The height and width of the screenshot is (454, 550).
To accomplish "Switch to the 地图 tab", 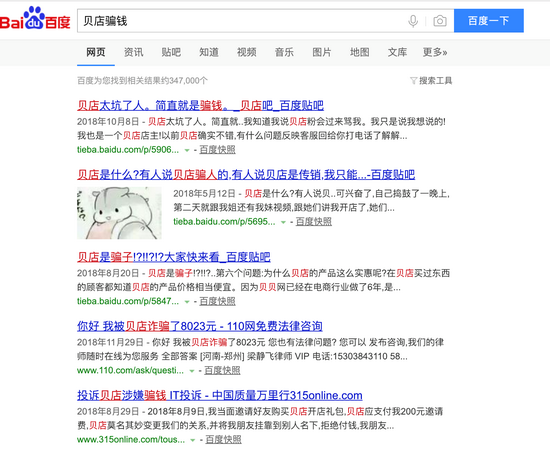I will (x=360, y=52).
